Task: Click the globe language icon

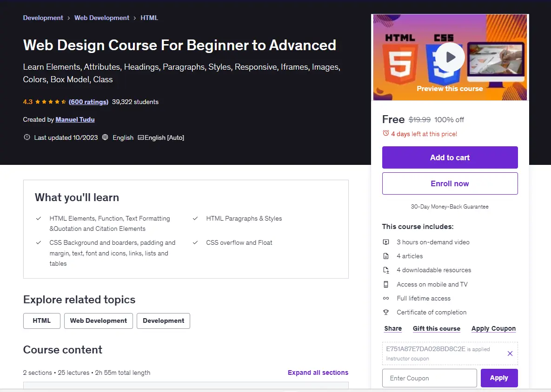Action: pos(105,137)
